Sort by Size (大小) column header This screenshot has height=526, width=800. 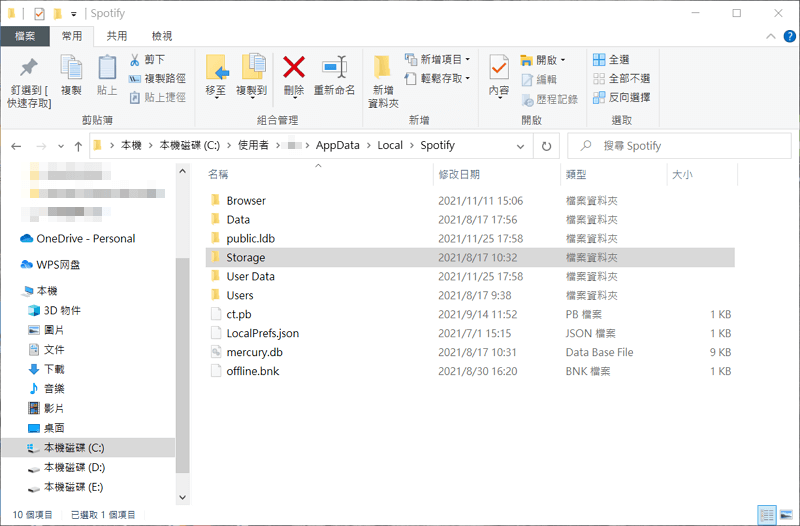click(702, 174)
